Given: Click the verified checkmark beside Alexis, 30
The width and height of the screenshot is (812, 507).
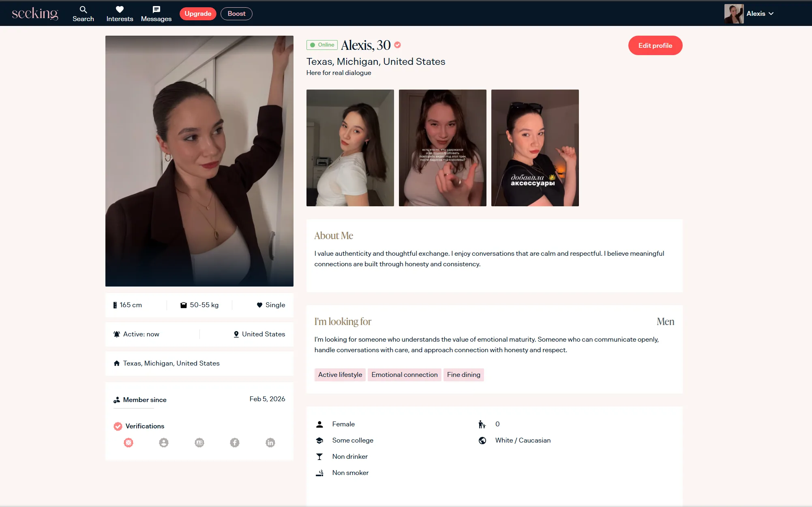Looking at the screenshot, I should [398, 45].
